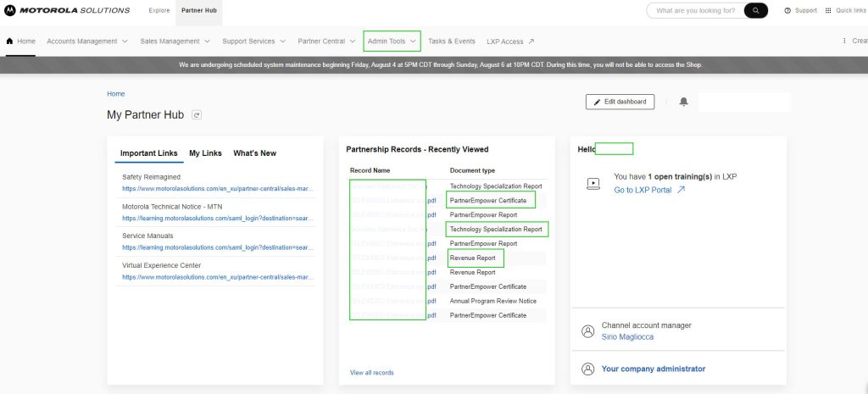
Task: Click the search input field
Action: coord(695,10)
